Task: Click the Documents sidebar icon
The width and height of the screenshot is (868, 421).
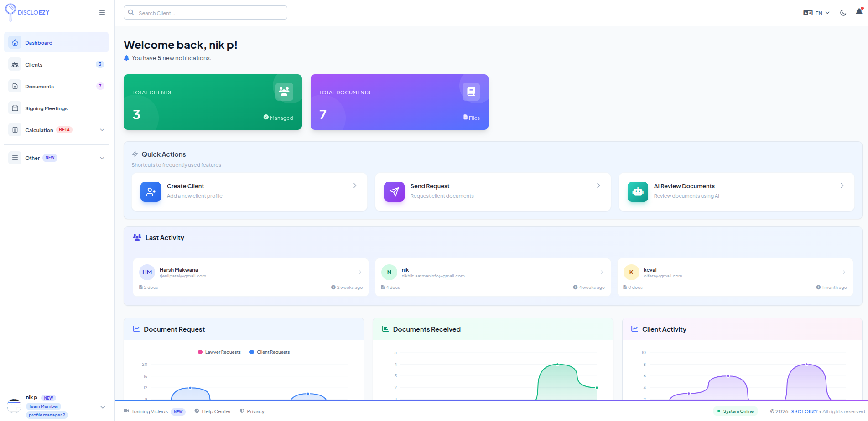Action: (15, 86)
